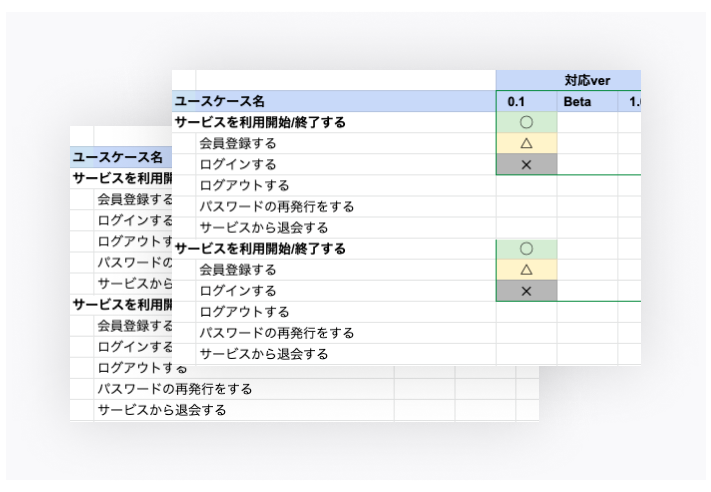Click upper サービスから退会する cell in front sheet

[346, 228]
